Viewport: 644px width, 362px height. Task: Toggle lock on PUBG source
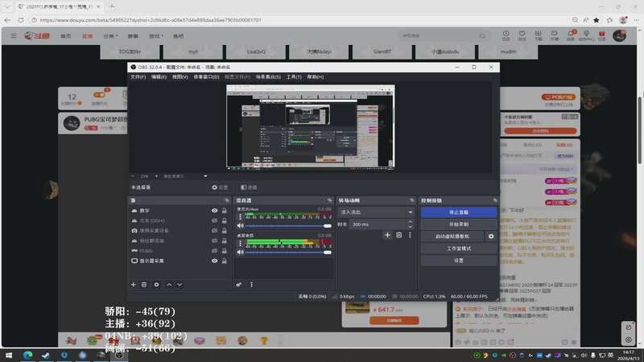[x=225, y=251]
